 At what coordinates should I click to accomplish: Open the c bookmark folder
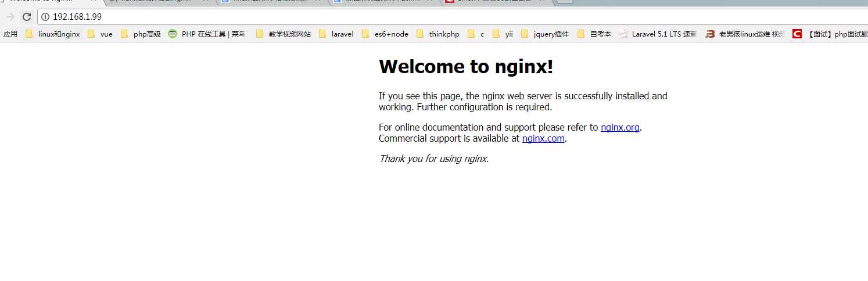[476, 34]
